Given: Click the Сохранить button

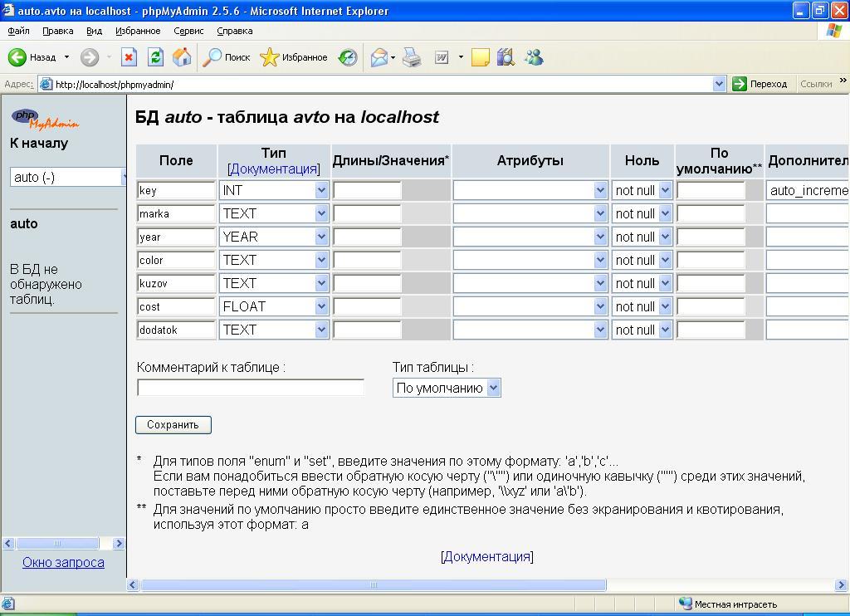Looking at the screenshot, I should point(173,425).
